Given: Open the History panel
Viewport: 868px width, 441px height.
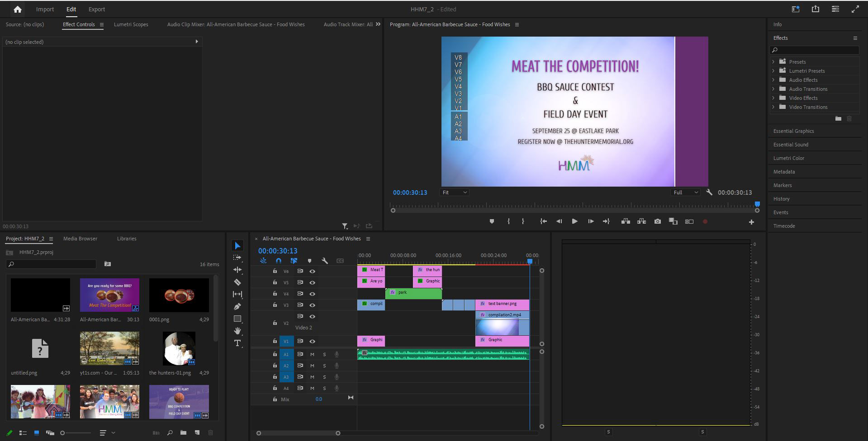Looking at the screenshot, I should coord(781,199).
